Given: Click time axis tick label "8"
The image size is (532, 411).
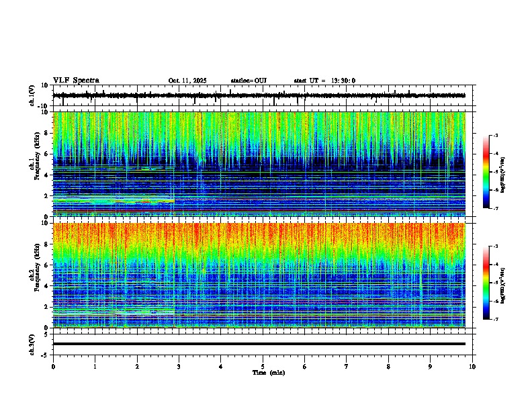Looking at the screenshot, I should pyautogui.click(x=388, y=367).
